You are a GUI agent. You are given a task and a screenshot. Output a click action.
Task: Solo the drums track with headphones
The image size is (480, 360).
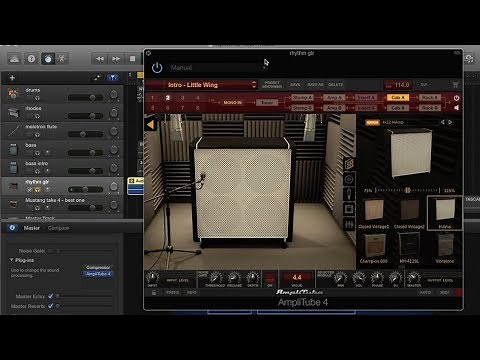[x=37, y=98]
